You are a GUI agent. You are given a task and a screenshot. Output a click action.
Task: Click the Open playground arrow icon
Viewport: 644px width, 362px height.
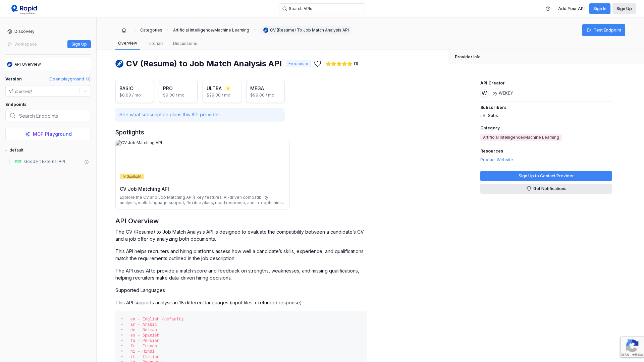pyautogui.click(x=88, y=79)
